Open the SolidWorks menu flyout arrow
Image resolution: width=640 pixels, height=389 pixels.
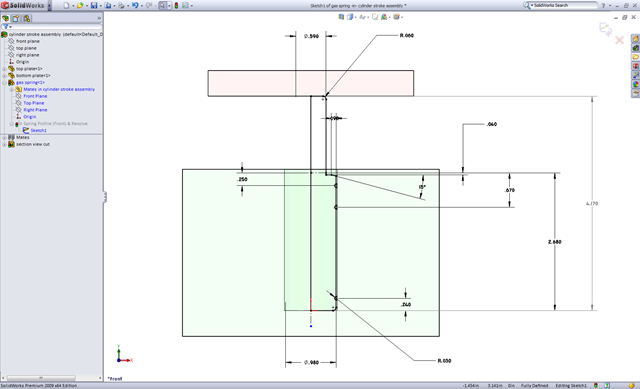(x=49, y=5)
